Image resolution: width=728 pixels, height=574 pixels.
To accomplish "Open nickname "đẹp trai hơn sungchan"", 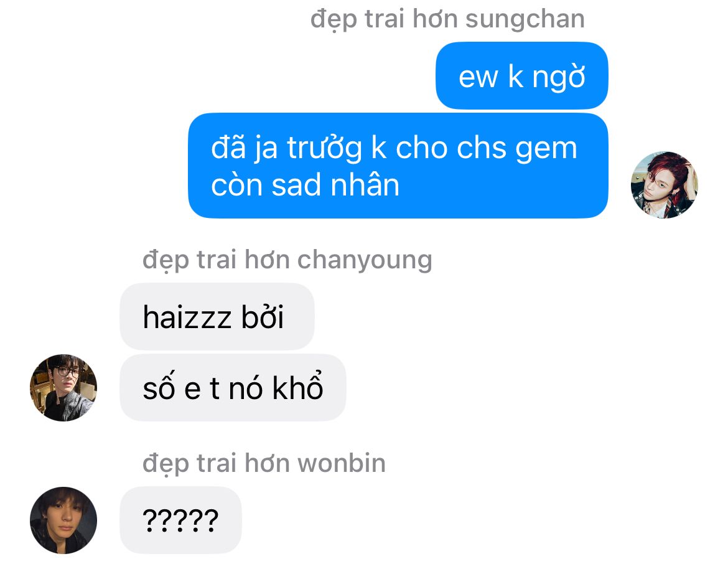I will [x=447, y=19].
